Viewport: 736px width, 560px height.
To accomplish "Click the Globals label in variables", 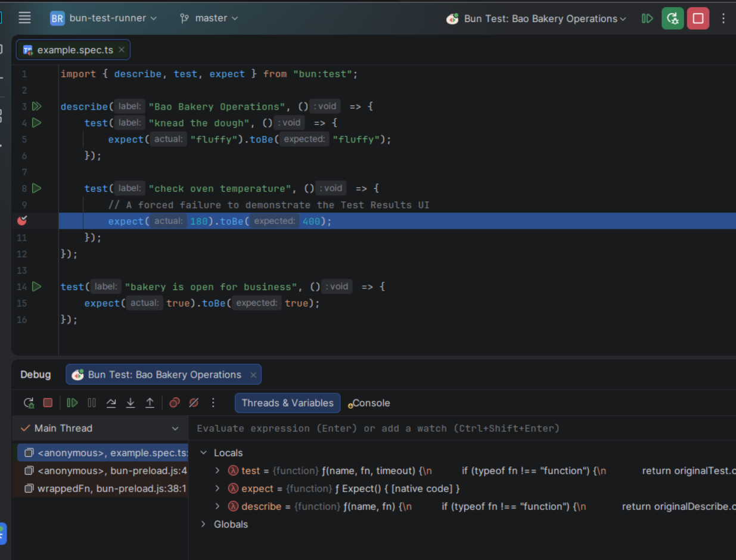I will click(231, 524).
